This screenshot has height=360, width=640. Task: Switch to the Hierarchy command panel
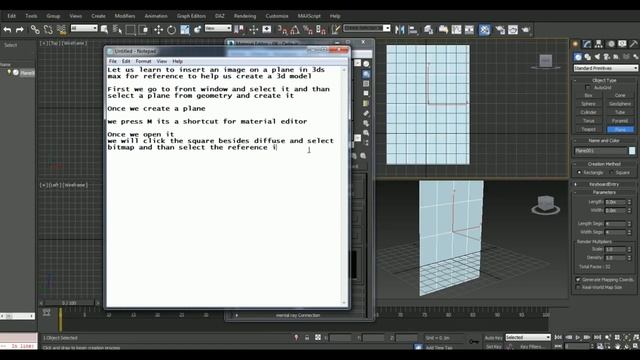[x=599, y=44]
